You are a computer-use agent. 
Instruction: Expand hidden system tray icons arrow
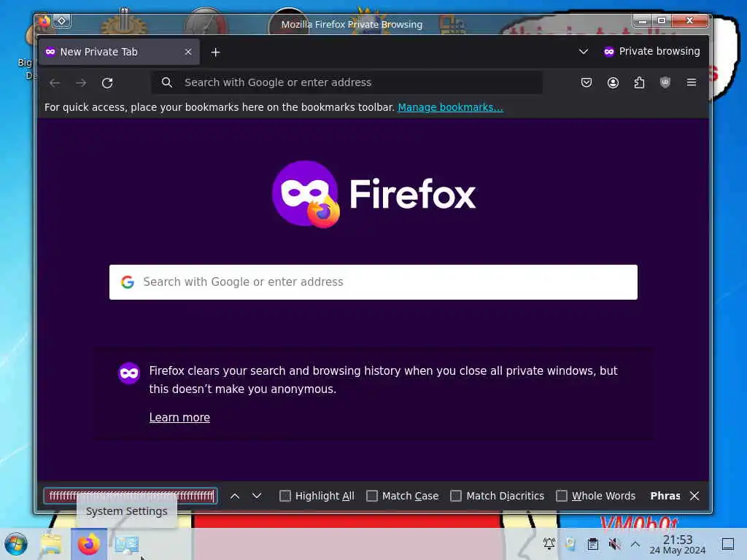pyautogui.click(x=635, y=543)
